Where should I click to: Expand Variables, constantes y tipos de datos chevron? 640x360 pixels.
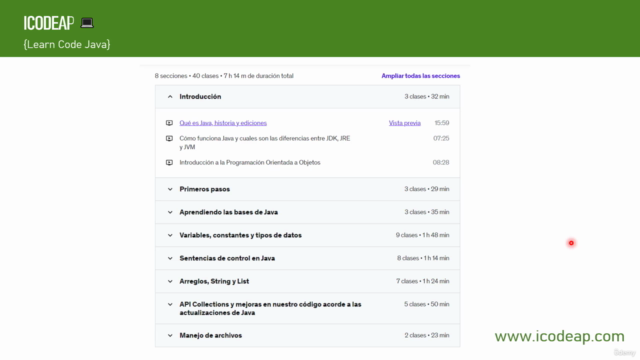click(170, 236)
